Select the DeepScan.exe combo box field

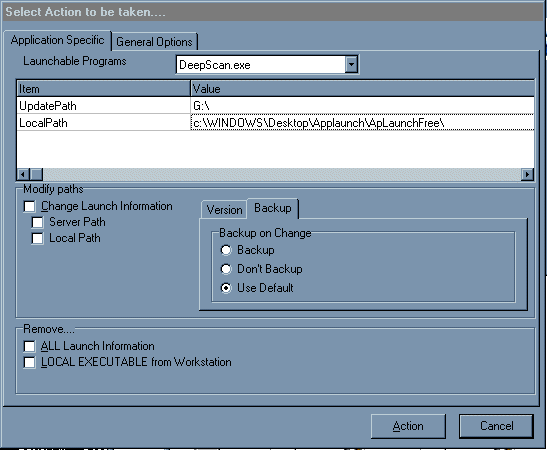click(267, 65)
